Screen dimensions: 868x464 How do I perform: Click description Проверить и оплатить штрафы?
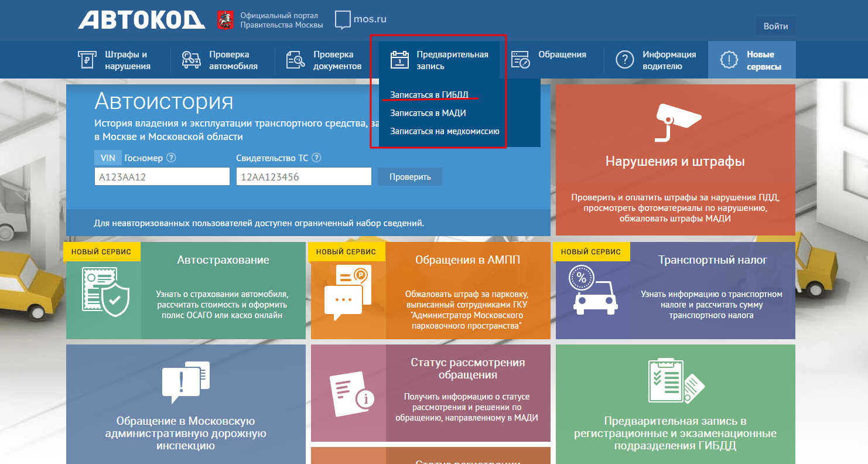coord(675,208)
